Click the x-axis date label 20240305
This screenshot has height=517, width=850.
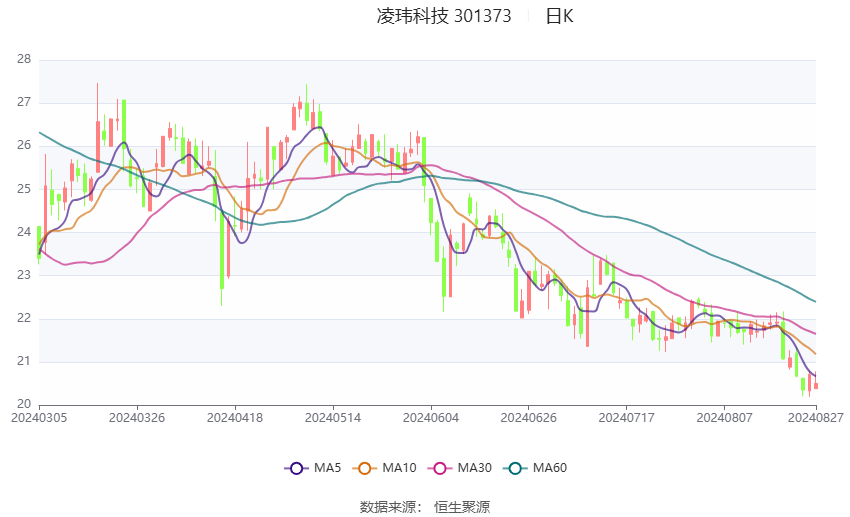click(39, 418)
